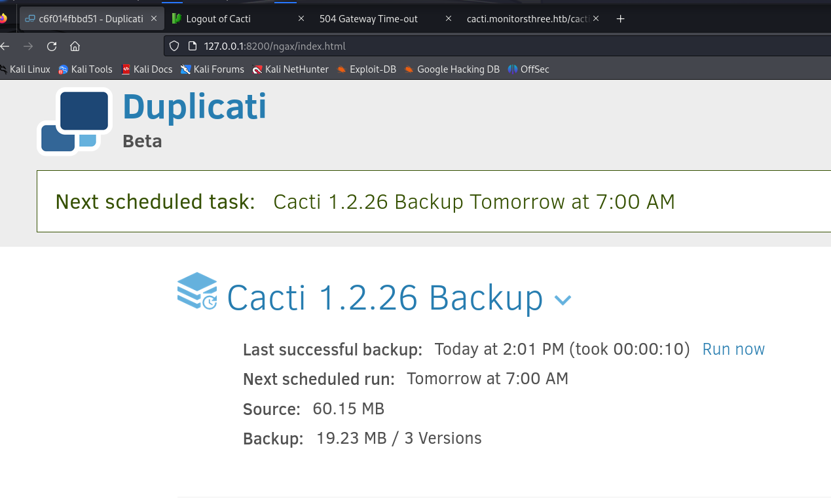Click the Beta label under Duplicati

click(142, 141)
